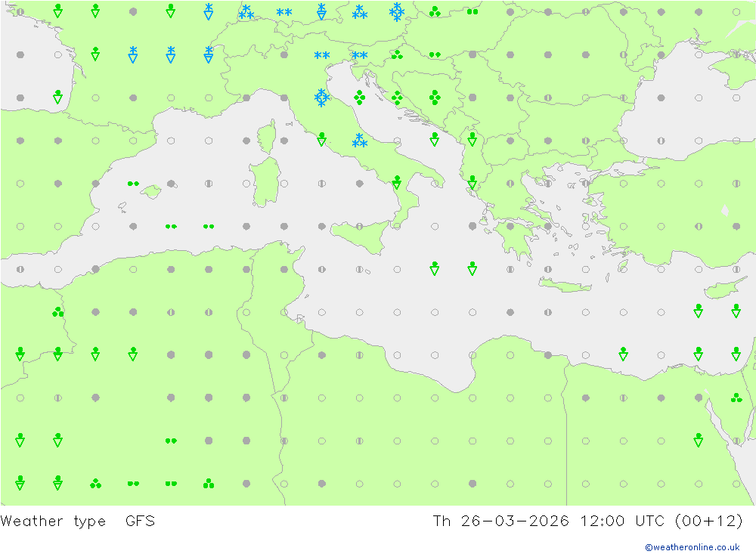Click the four-dot rain symbol over the Adriatic Sea
Viewport: 756px width, 554px height.
tap(359, 97)
